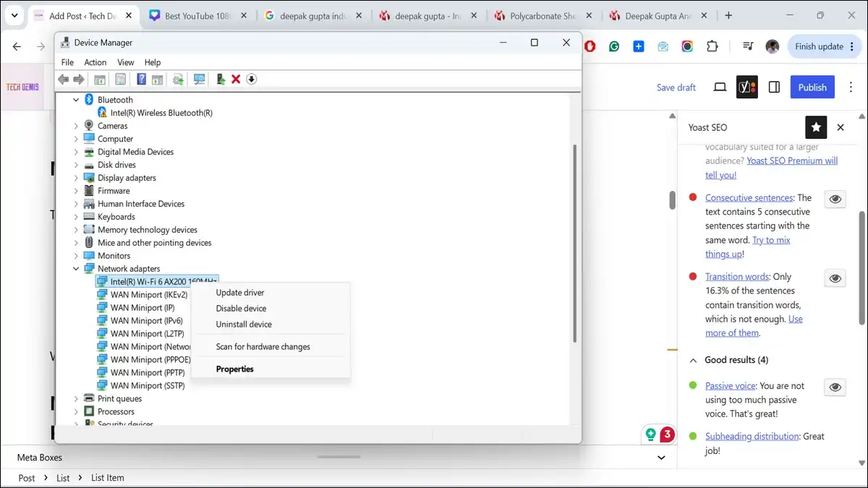Click the media control music-note icon
The width and height of the screenshot is (868, 488).
748,46
